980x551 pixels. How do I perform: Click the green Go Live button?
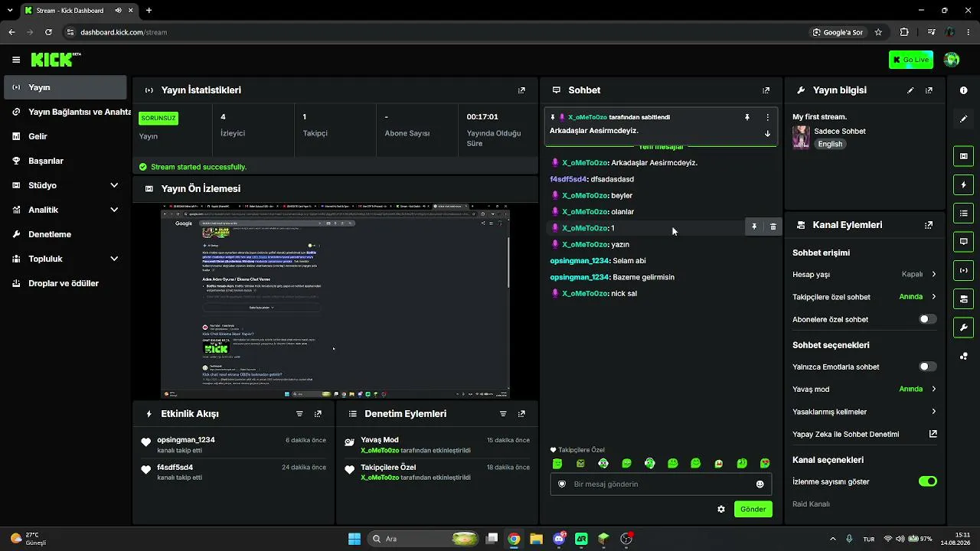(x=911, y=60)
